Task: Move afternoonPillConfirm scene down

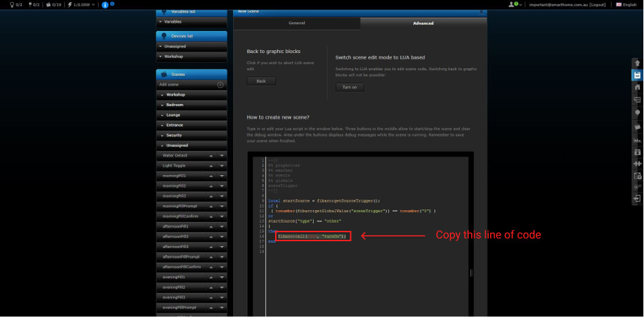Action: pyautogui.click(x=222, y=267)
